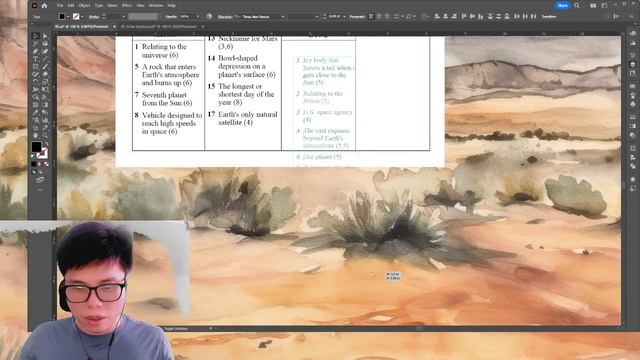Select the Lasso tool

click(x=45, y=44)
